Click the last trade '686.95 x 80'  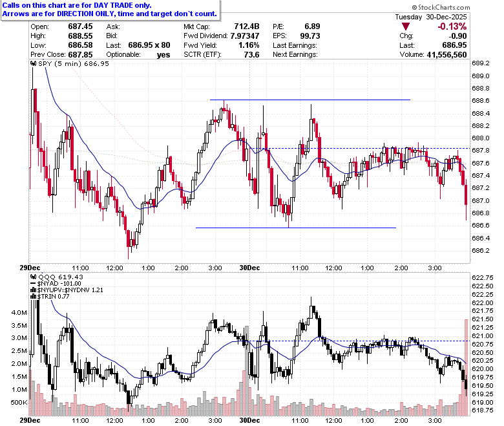tap(149, 45)
